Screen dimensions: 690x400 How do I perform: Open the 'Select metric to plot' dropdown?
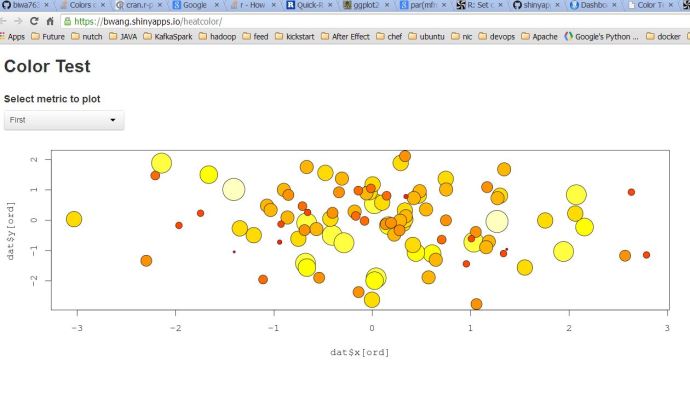pyautogui.click(x=63, y=120)
